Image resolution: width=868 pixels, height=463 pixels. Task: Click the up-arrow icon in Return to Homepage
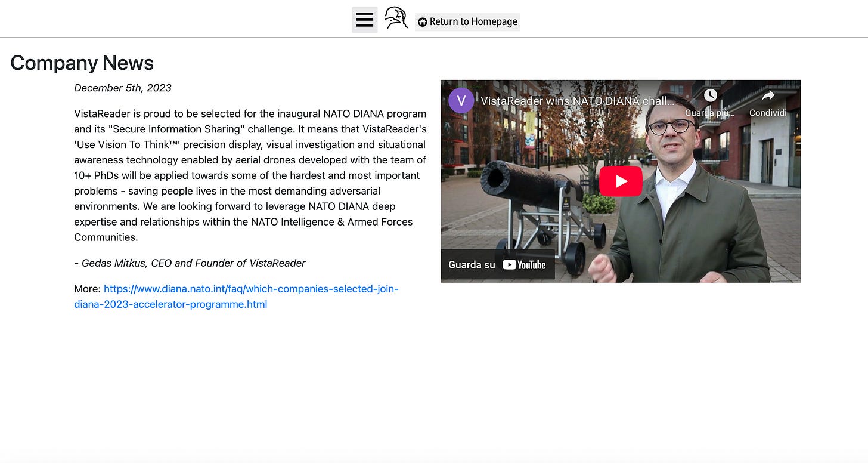point(423,22)
